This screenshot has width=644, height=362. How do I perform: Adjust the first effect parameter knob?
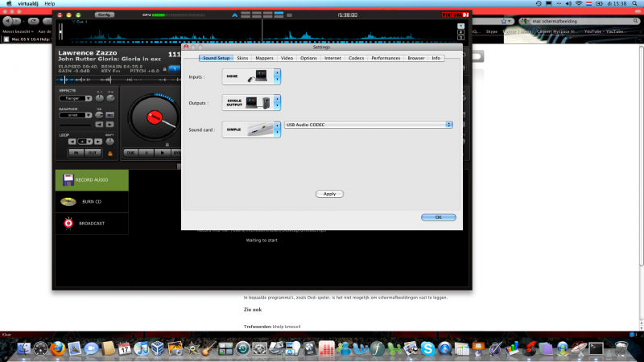point(99,98)
